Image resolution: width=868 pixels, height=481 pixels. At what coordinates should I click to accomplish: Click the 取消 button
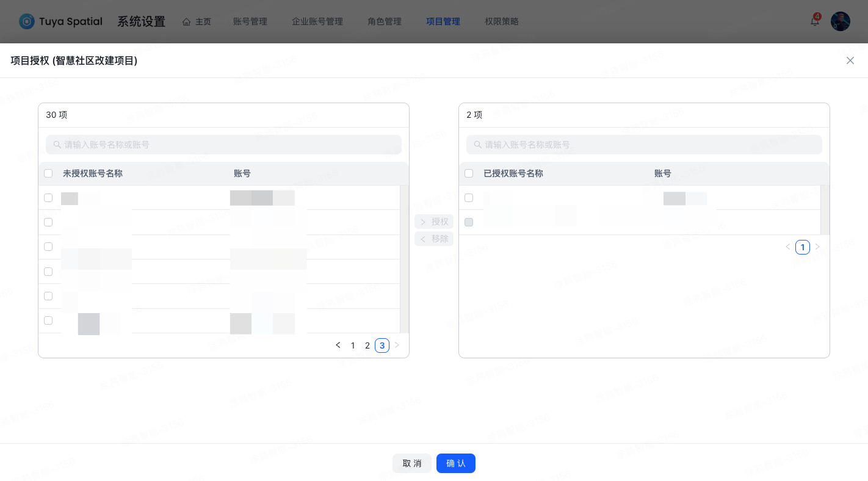coord(412,463)
